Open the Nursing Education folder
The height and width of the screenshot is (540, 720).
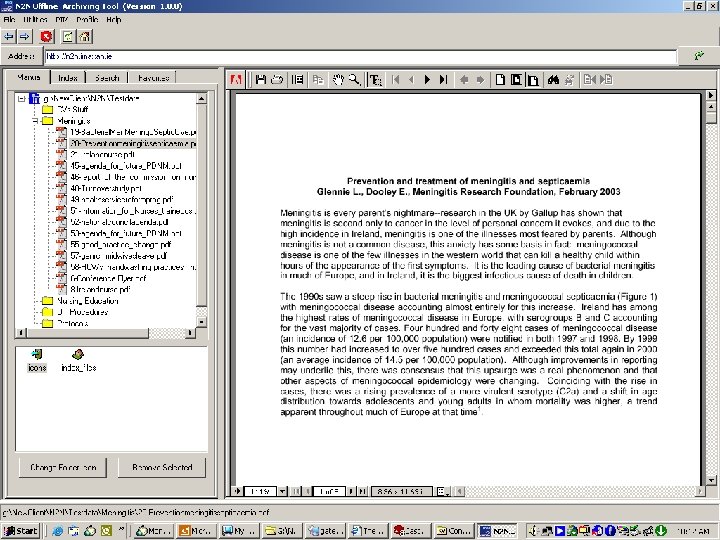click(x=88, y=301)
